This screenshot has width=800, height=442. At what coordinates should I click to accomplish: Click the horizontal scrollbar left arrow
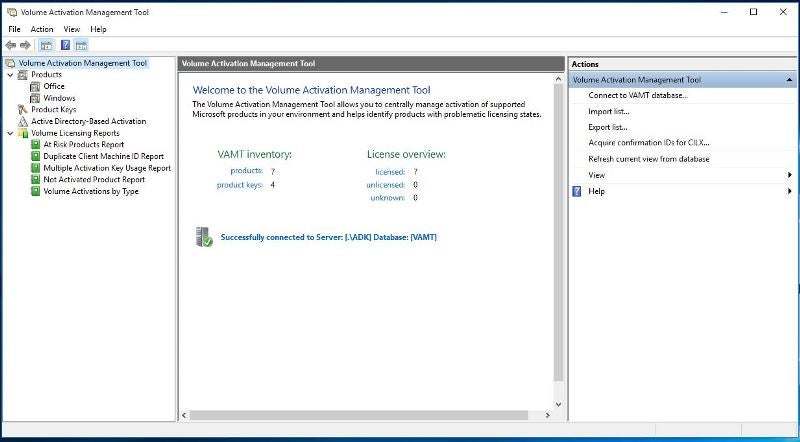click(x=184, y=415)
